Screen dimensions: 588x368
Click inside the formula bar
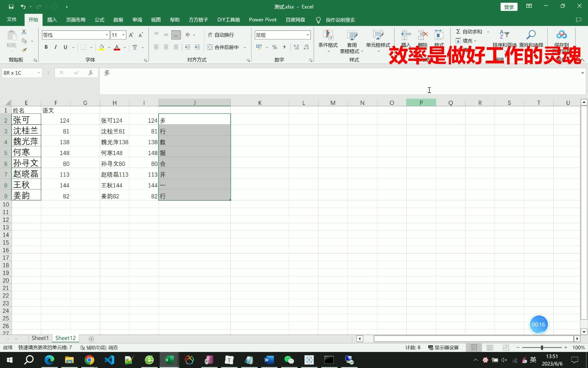[272, 82]
